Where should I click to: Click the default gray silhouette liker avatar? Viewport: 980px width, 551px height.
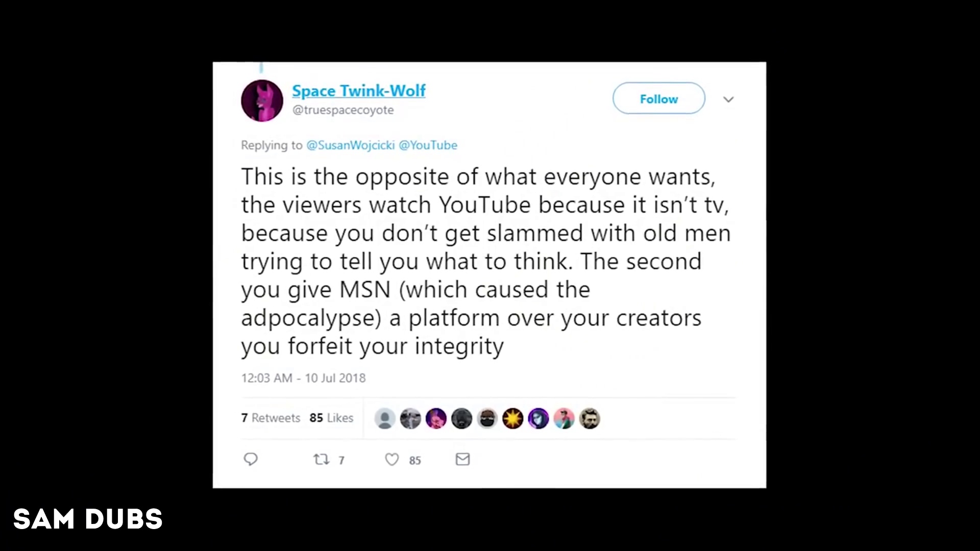pyautogui.click(x=385, y=418)
